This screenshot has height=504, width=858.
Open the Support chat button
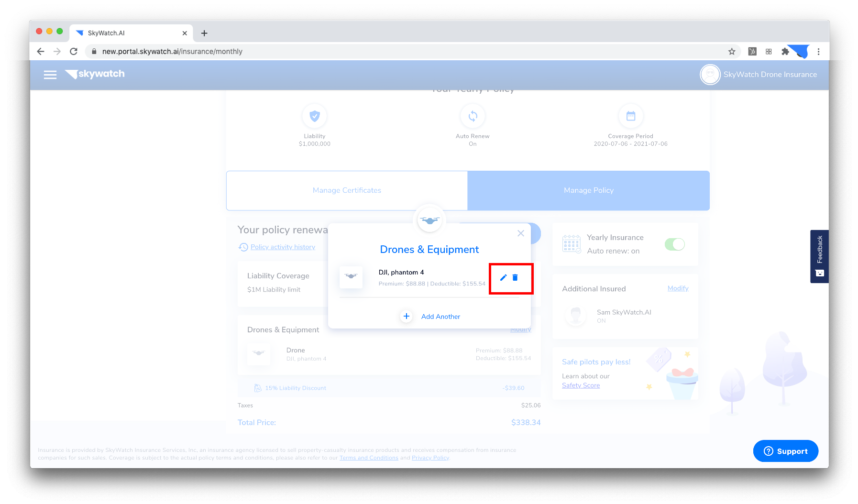point(785,451)
